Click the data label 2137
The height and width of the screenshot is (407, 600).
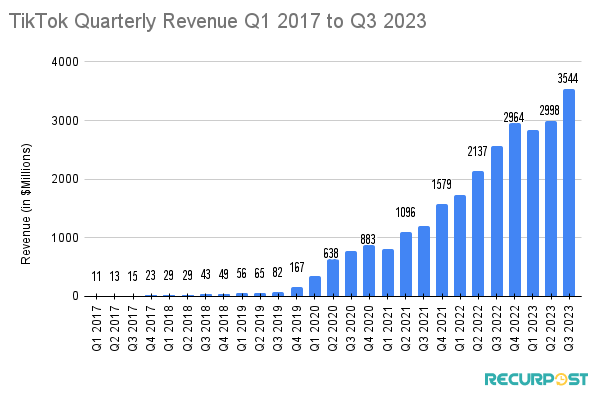tap(477, 151)
